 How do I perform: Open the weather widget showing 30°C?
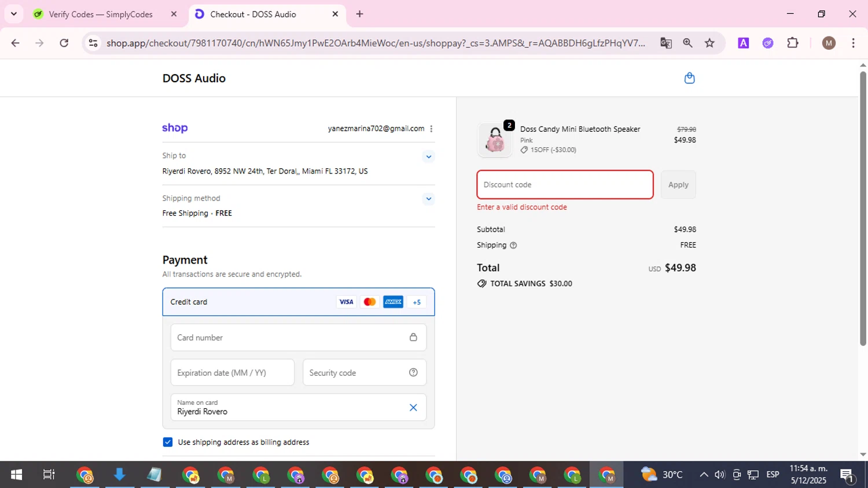662,475
